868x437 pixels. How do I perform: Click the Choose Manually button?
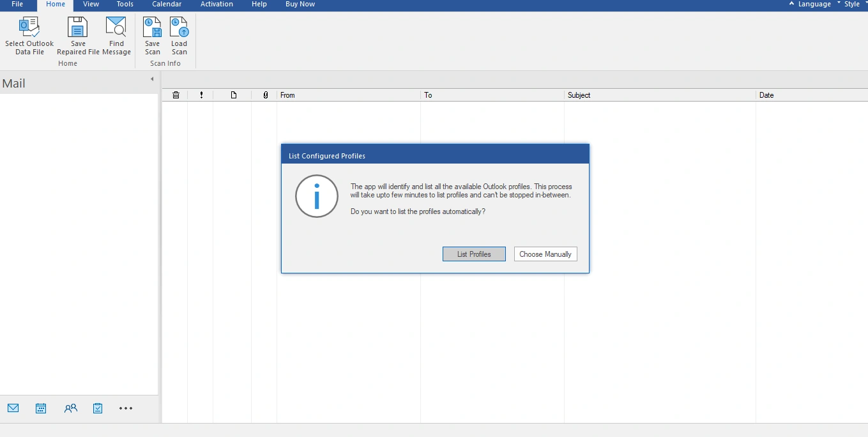coord(545,254)
